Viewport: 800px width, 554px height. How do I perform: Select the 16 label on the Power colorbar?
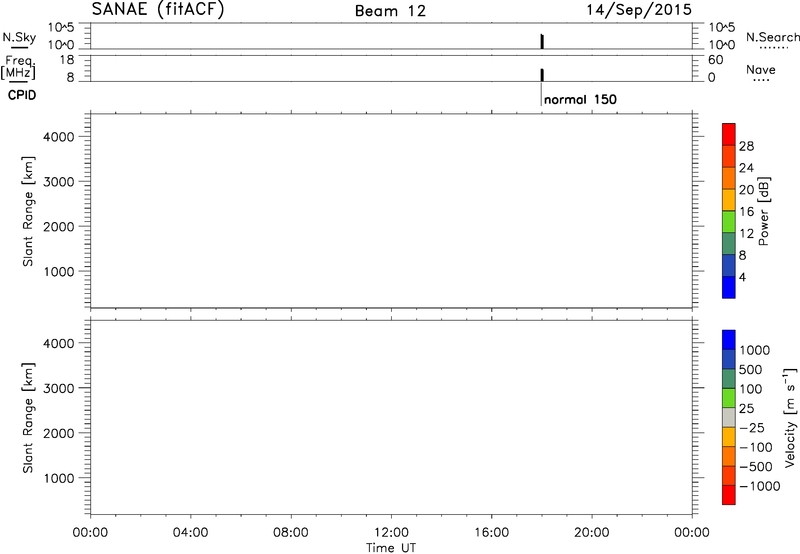click(x=746, y=212)
